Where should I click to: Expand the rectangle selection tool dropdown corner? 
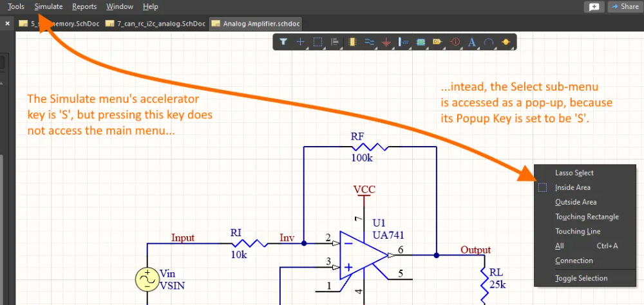coord(323,47)
